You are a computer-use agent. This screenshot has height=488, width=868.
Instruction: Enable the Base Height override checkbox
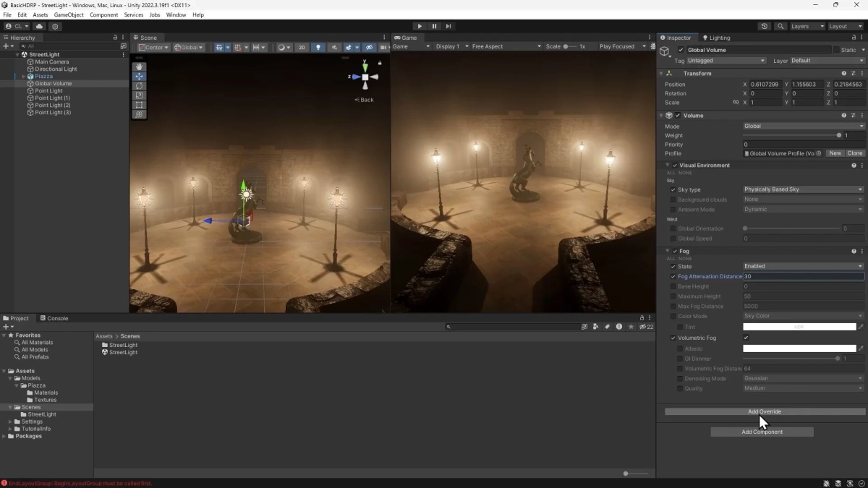(673, 286)
